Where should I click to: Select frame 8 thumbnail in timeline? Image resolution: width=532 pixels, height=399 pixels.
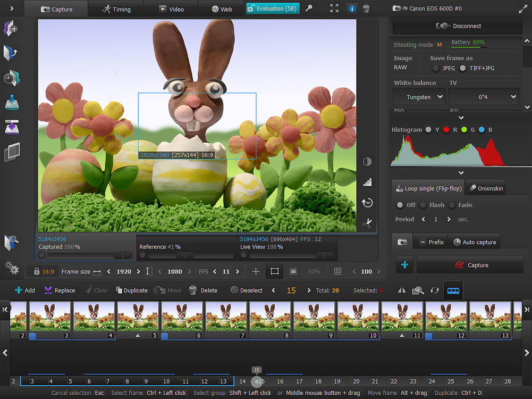click(x=270, y=317)
